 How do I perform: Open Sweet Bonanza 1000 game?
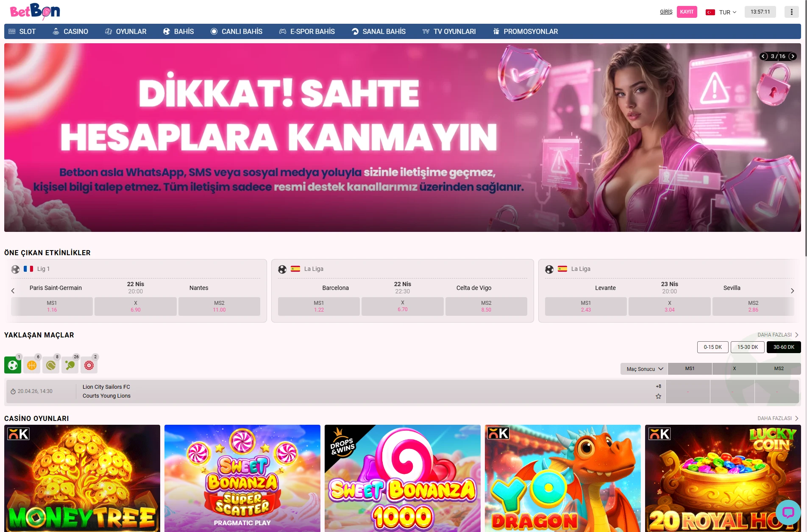click(x=403, y=478)
